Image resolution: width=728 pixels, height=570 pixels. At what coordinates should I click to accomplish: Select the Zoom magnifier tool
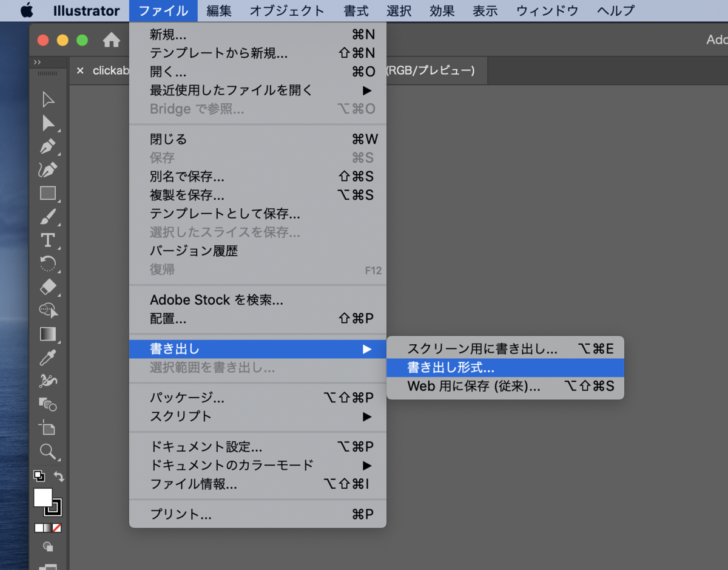pos(48,451)
